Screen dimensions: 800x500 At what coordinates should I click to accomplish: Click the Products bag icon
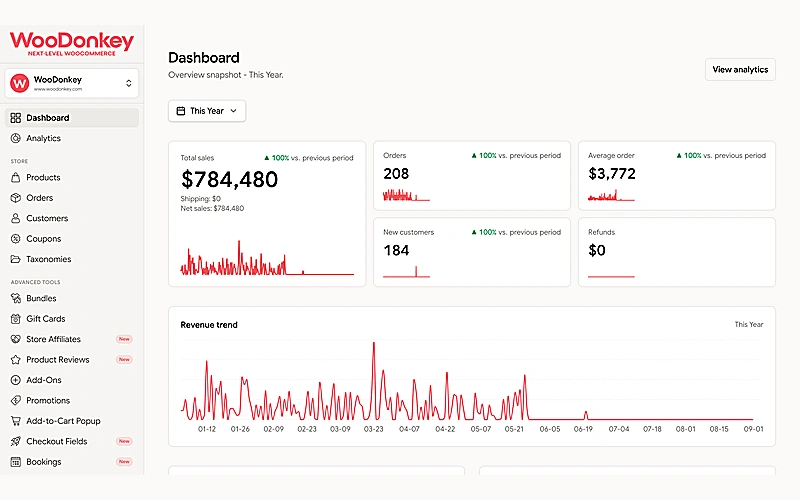16,178
